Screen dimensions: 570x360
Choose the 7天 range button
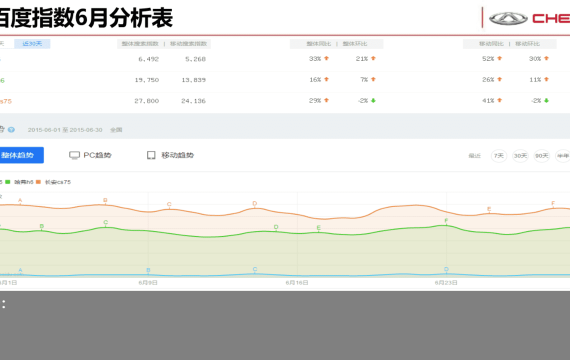pyautogui.click(x=499, y=156)
